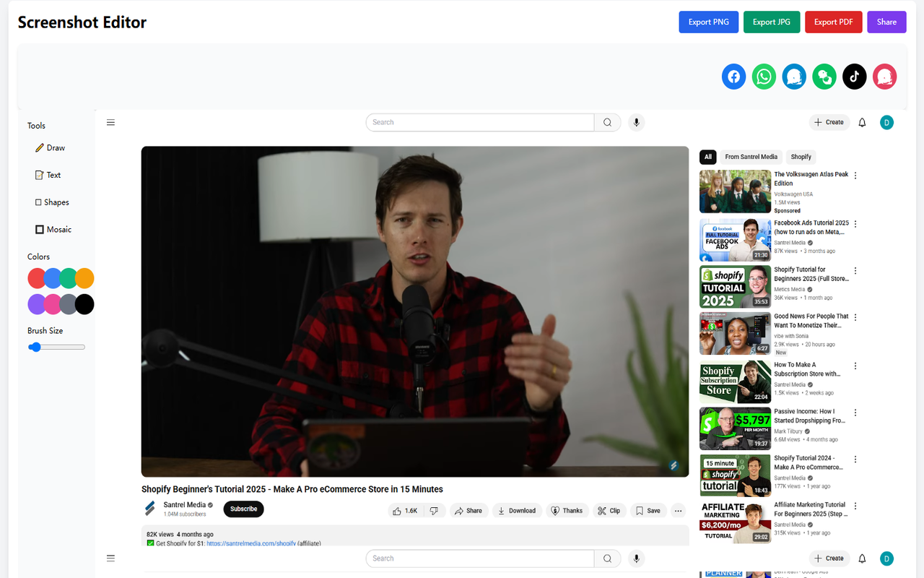Pick the orange color swatch

(x=84, y=278)
